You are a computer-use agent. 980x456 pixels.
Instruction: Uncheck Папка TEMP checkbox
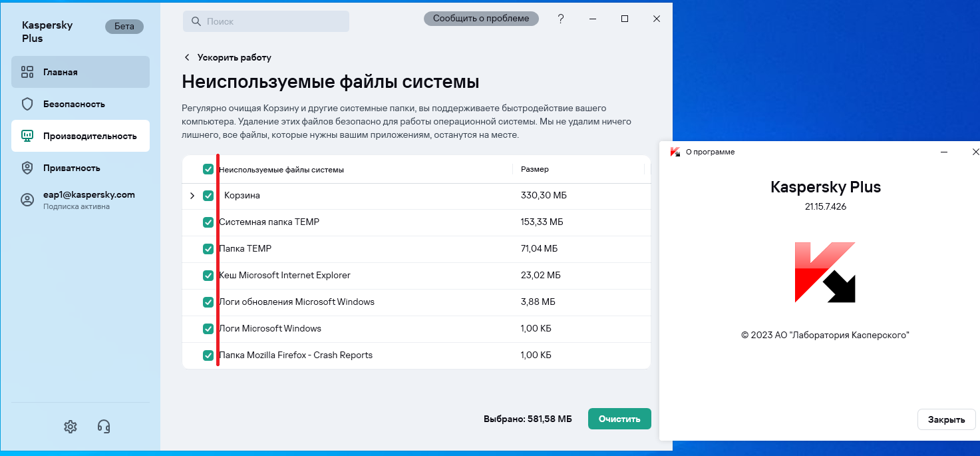208,249
